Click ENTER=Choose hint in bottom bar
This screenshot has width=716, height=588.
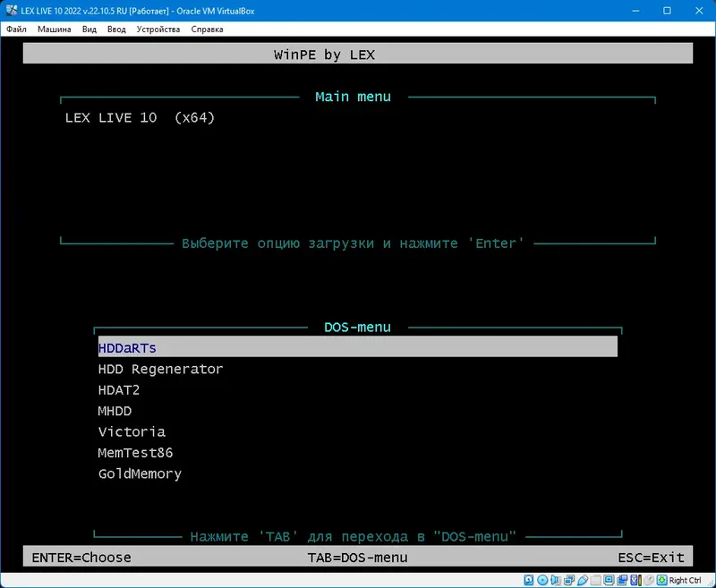coord(81,558)
